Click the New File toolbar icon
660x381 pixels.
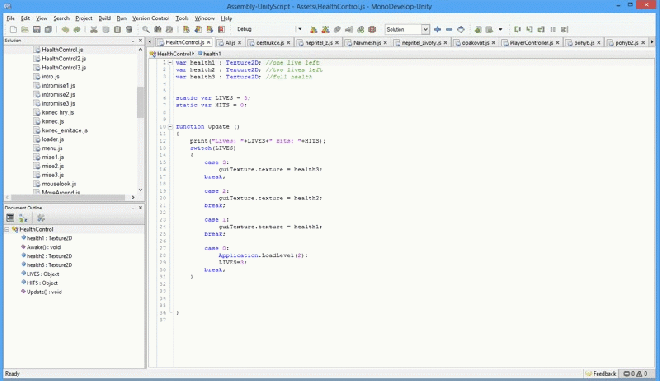[13, 29]
